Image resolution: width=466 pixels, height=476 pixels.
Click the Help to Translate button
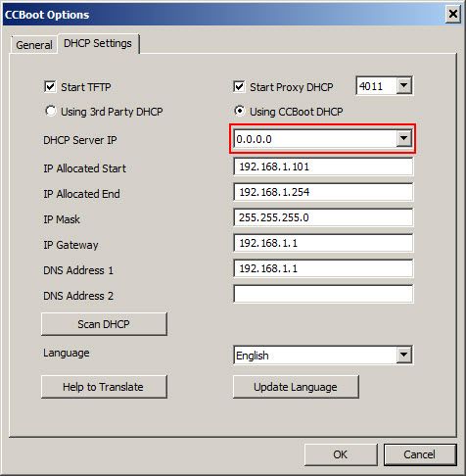pyautogui.click(x=104, y=387)
